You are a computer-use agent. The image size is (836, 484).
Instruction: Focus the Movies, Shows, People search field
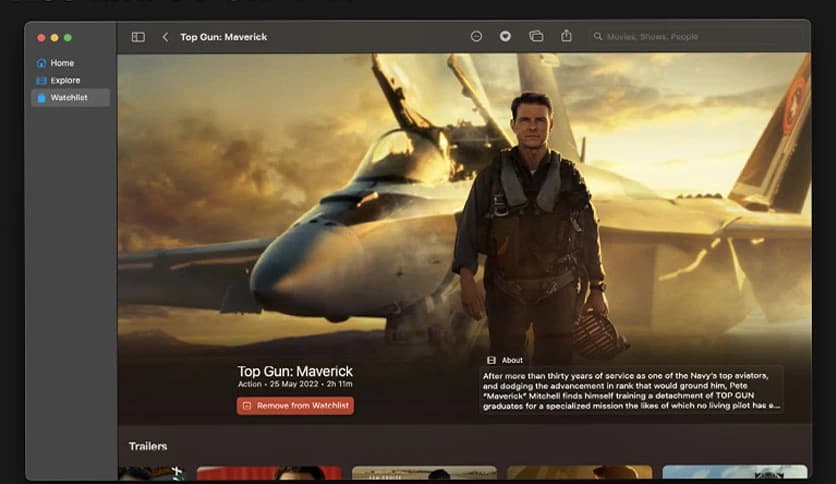(x=690, y=37)
